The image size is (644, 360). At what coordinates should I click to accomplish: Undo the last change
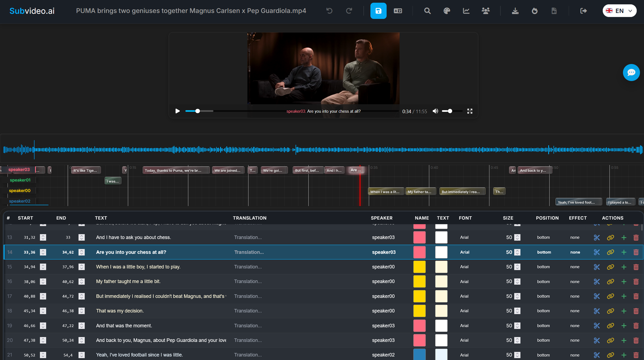329,11
